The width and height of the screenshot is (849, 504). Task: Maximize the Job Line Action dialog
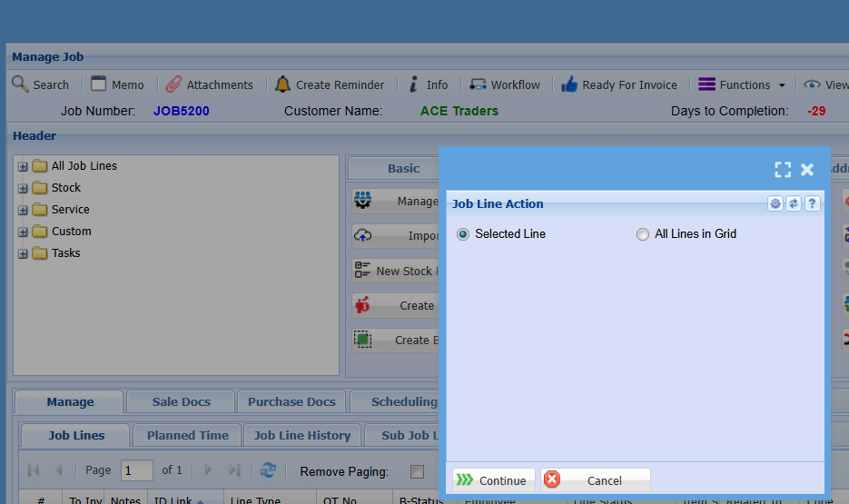pos(783,170)
